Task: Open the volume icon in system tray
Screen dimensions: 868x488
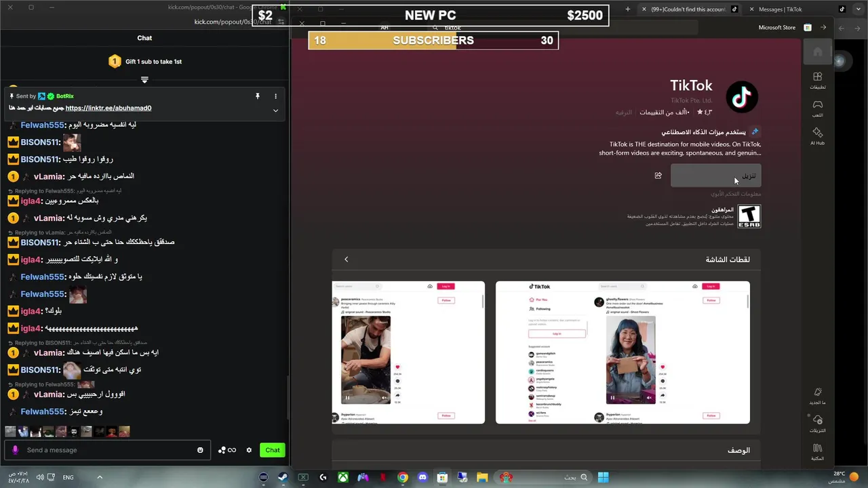Action: click(40, 477)
